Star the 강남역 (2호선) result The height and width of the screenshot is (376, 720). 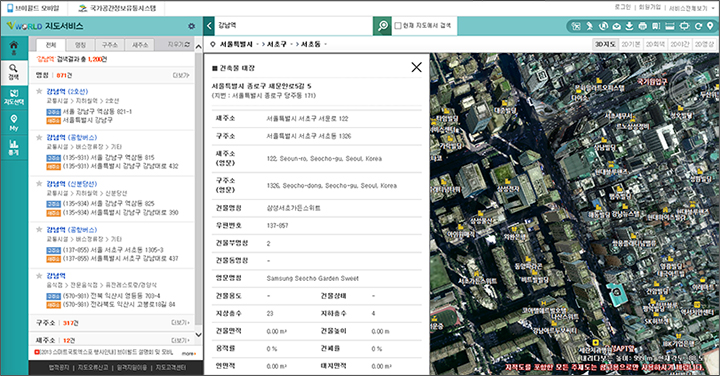[39, 91]
